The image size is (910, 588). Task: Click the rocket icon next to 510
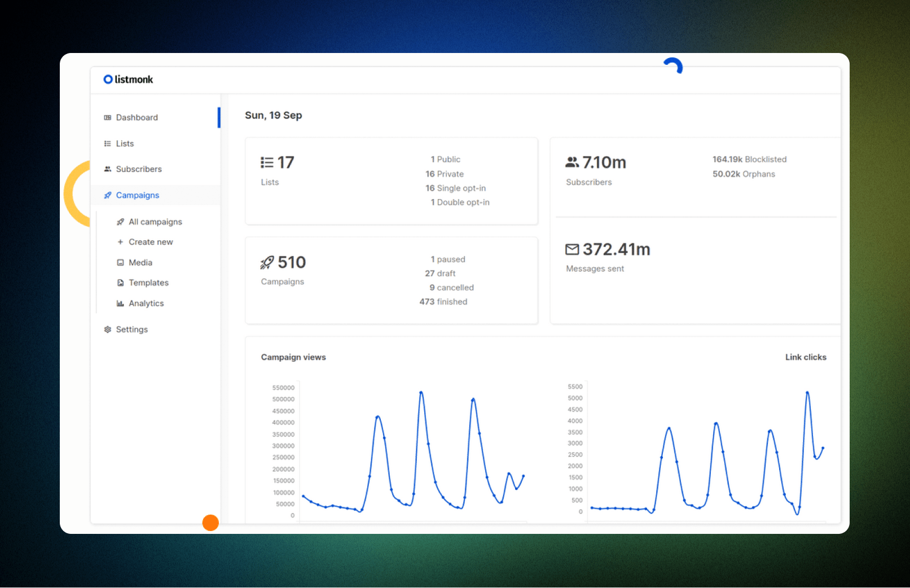(x=267, y=262)
